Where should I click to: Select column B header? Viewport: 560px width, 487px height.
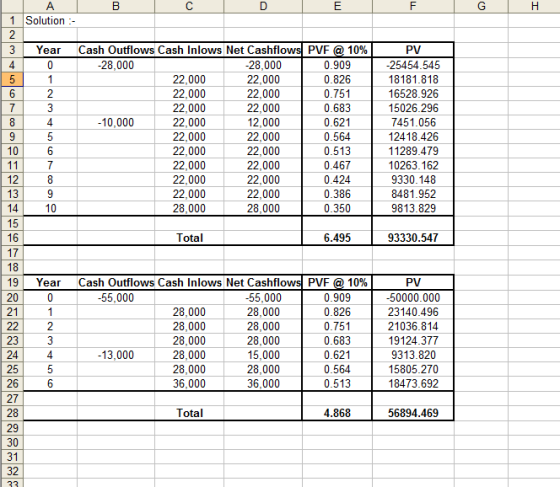click(116, 6)
